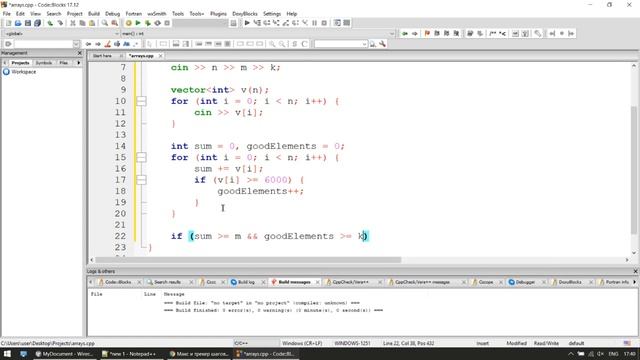The image size is (640, 360).
Task: Save the current file with Save icon
Action: (x=28, y=23)
